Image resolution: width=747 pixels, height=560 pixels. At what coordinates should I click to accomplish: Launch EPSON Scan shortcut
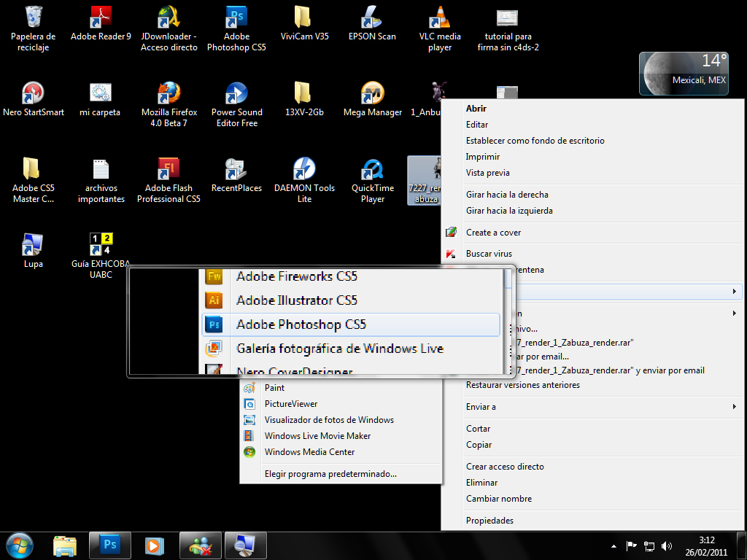tap(372, 24)
